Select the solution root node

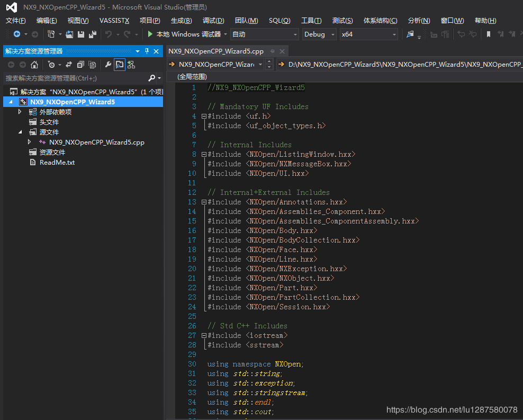point(87,92)
